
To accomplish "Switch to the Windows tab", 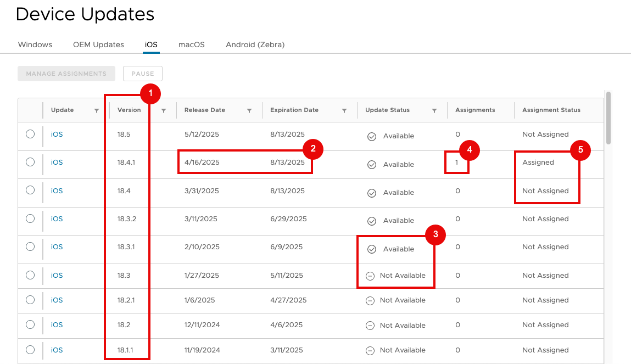I will [x=35, y=44].
